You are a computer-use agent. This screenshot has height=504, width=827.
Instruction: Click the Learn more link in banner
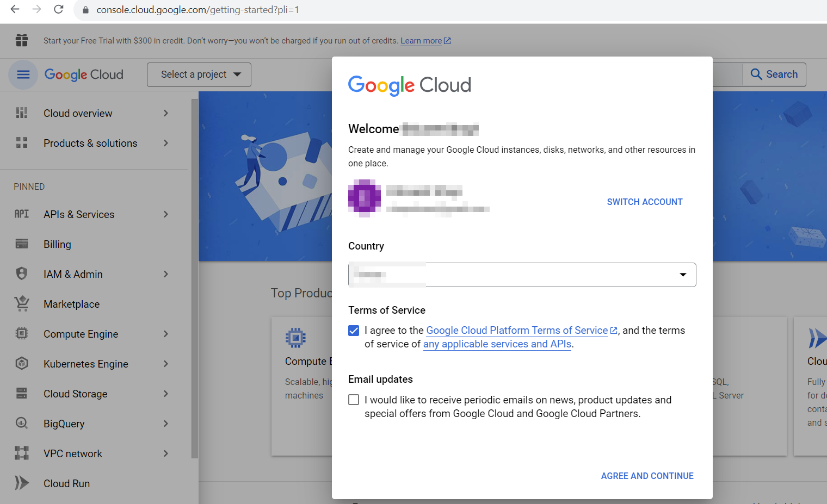coord(421,41)
